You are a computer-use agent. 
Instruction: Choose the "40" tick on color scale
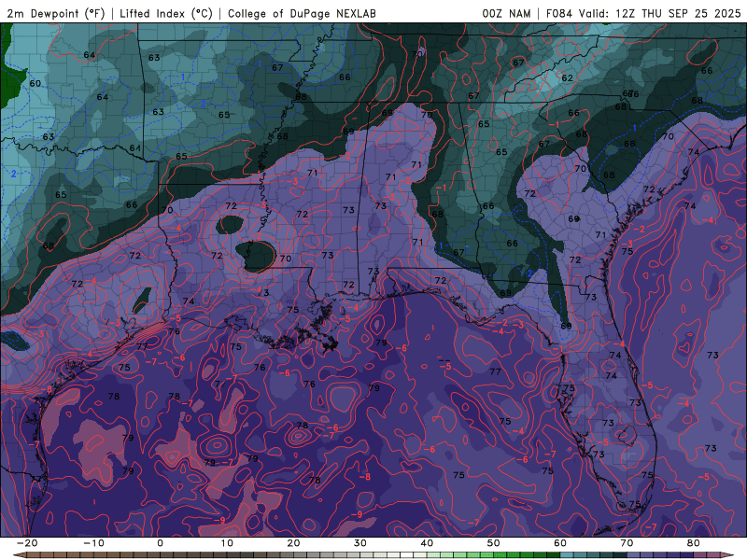point(427,543)
